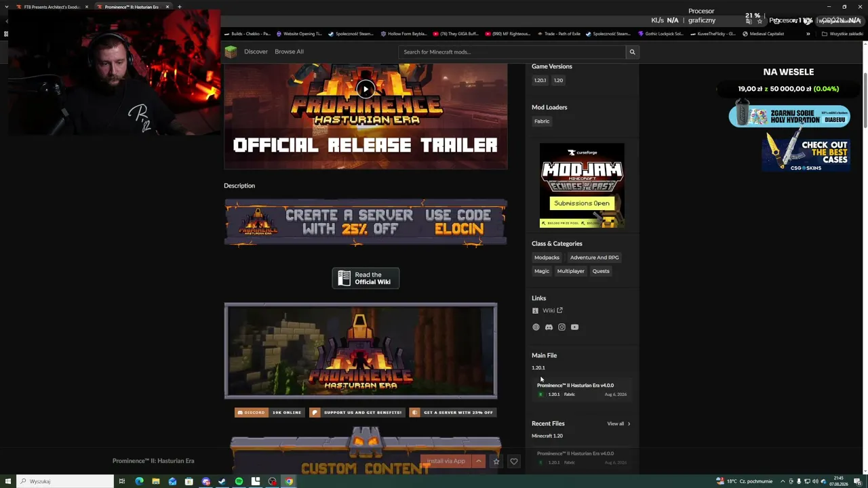Viewport: 868px width, 488px height.
Task: Open Hollow Form Beybla... bookmark
Action: [403, 34]
